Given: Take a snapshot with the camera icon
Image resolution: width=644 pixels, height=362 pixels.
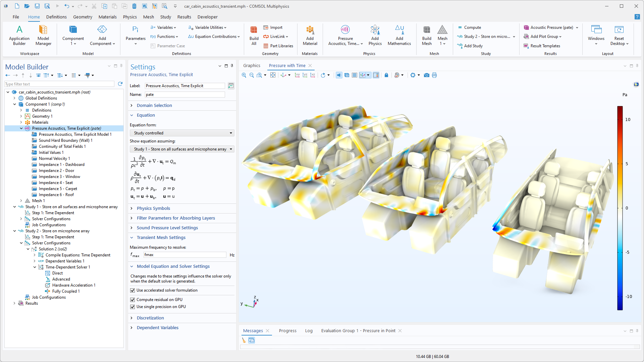Looking at the screenshot, I should pos(426,75).
